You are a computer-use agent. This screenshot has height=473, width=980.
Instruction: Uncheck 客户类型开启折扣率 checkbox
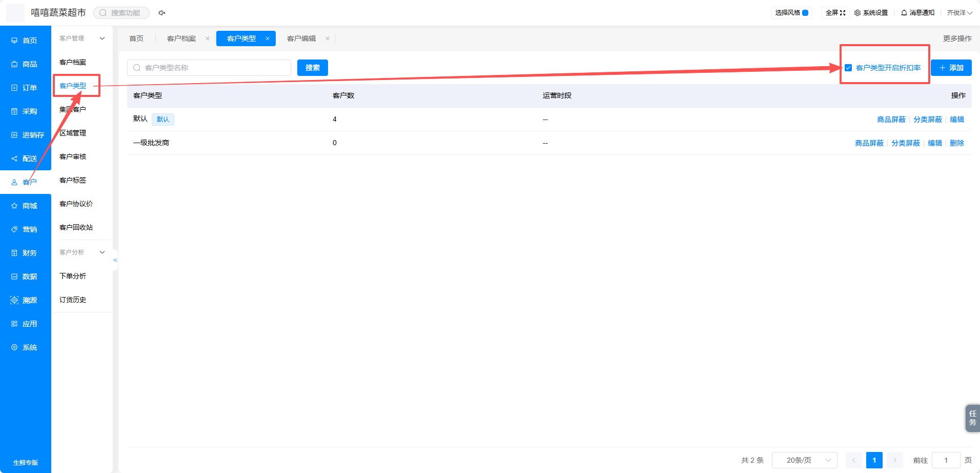point(848,68)
